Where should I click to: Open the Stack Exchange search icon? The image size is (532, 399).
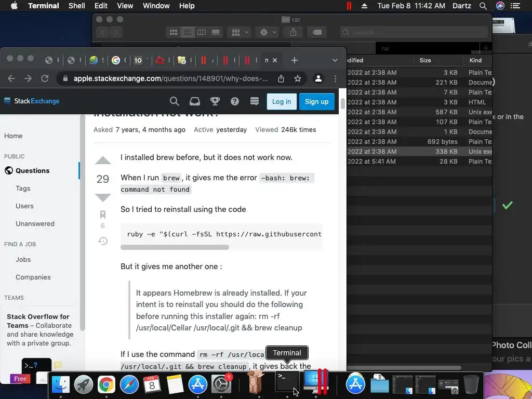[174, 101]
